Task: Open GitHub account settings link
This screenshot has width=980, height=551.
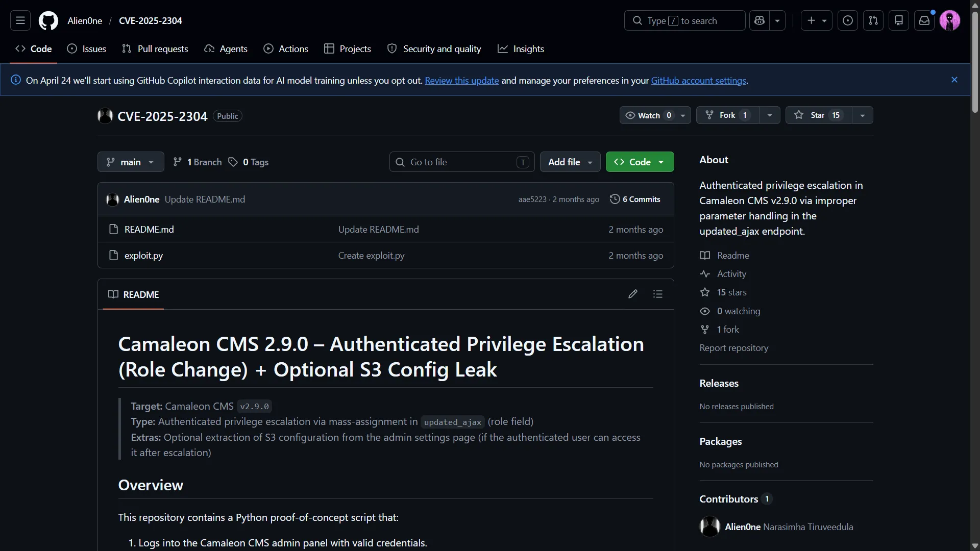Action: point(698,80)
